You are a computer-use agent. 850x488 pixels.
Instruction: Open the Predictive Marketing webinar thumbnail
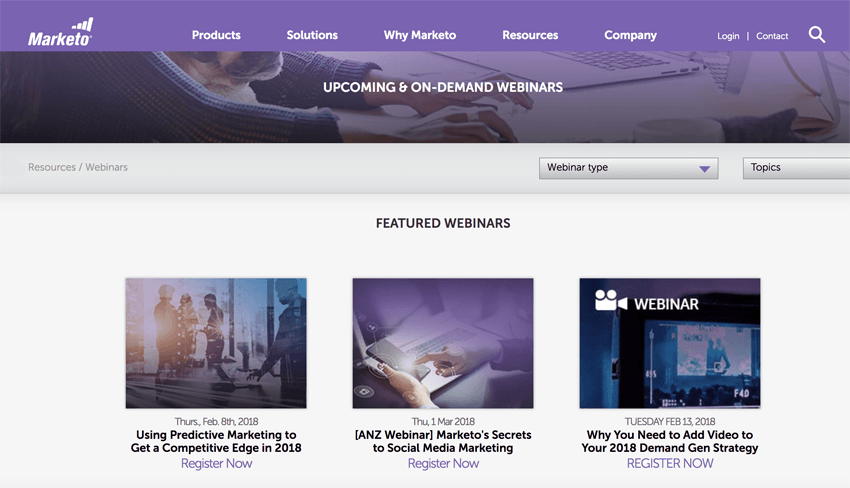tap(216, 343)
